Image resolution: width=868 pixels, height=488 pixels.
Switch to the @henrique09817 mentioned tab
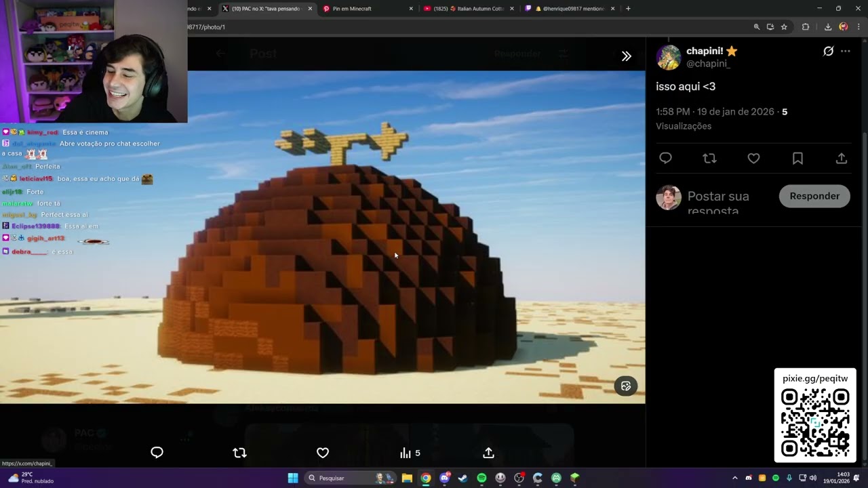568,9
